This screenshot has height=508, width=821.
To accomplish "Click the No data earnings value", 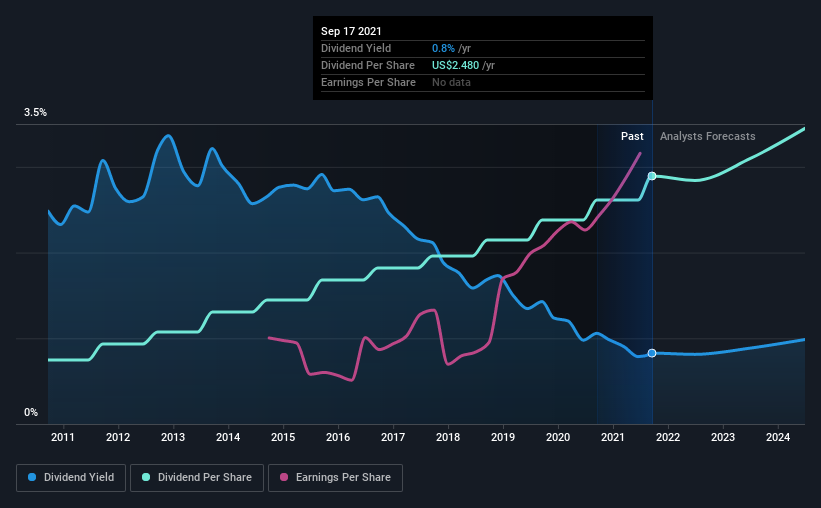I will [x=451, y=82].
